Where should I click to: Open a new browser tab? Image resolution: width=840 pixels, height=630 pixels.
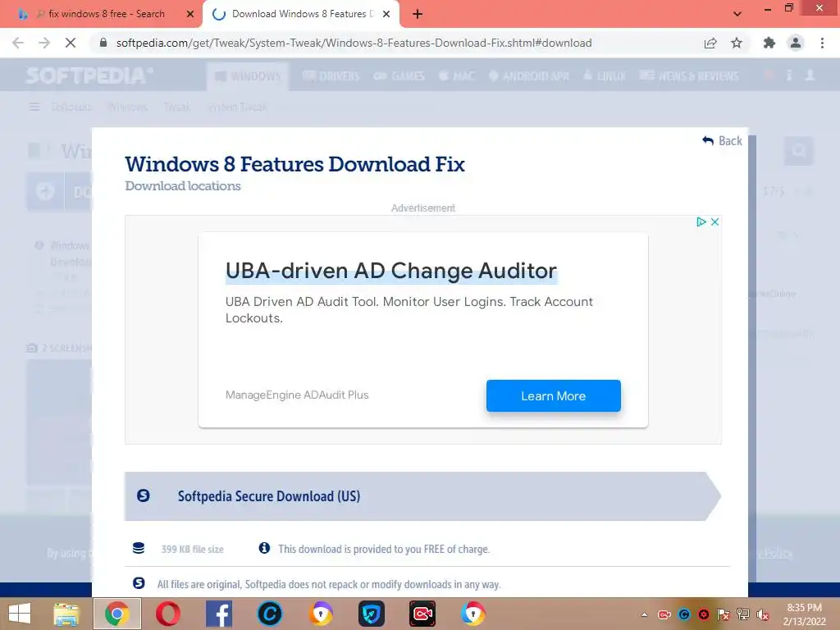(418, 14)
